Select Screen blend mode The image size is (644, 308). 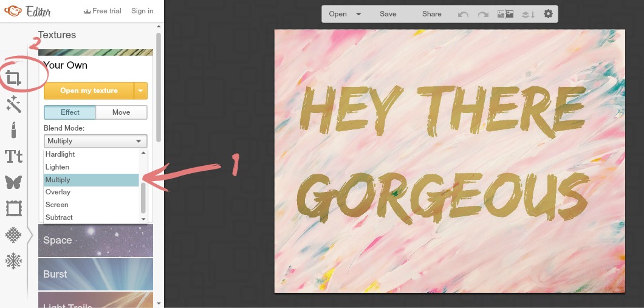(91, 205)
